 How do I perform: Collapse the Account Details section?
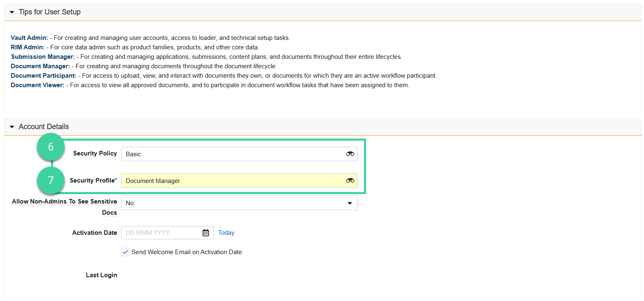pyautogui.click(x=12, y=127)
